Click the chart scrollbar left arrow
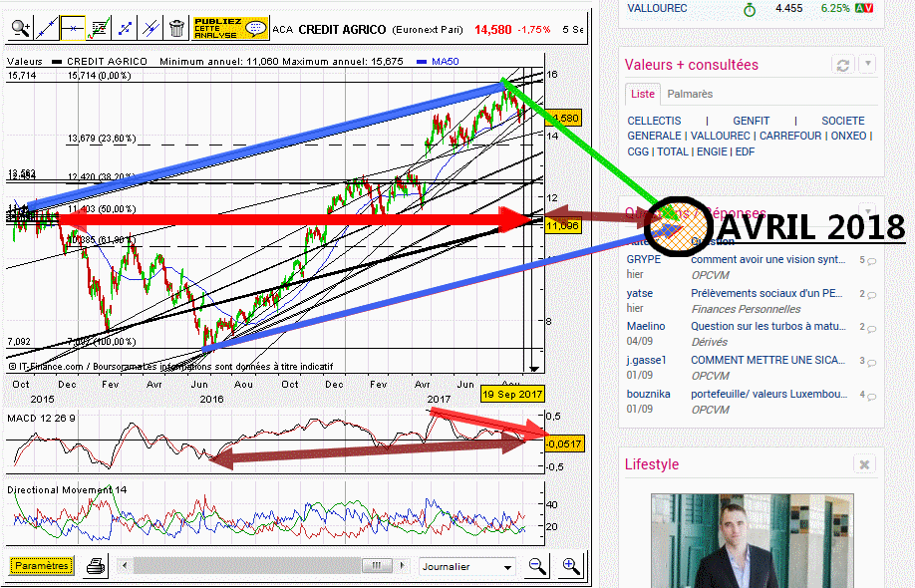The width and height of the screenshot is (915, 588). [x=124, y=565]
